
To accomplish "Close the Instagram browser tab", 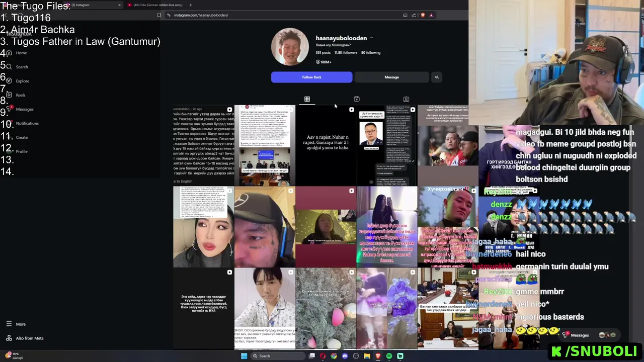I will click(119, 5).
